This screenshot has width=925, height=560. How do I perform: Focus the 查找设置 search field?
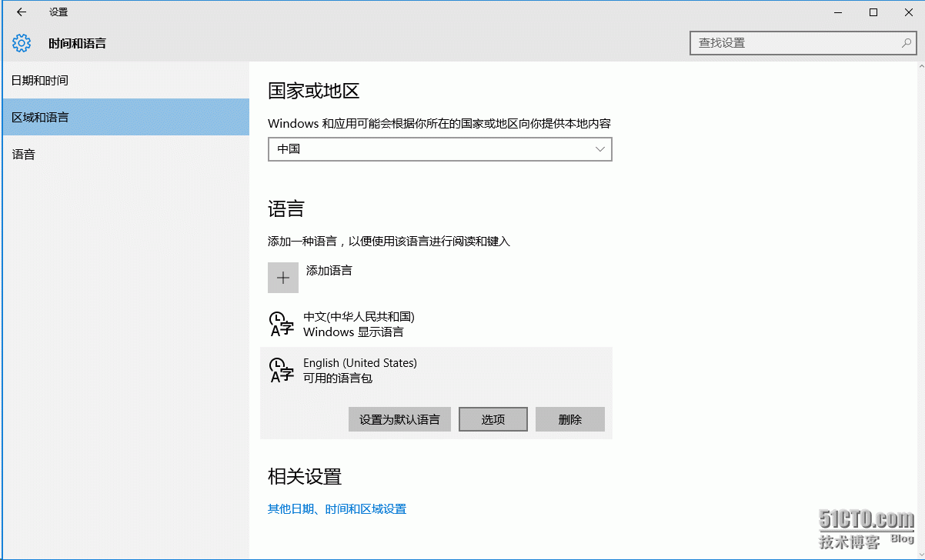(x=803, y=43)
